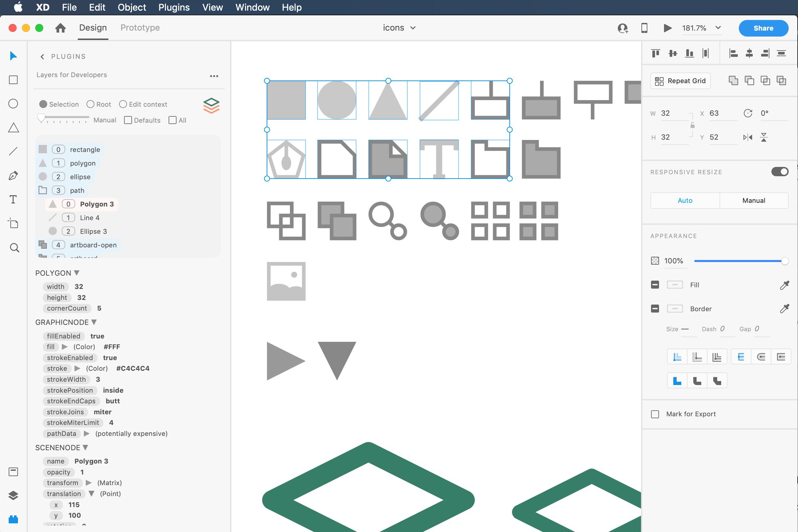This screenshot has width=798, height=532.
Task: Select the Polygon tool in toolbar
Action: 13,128
